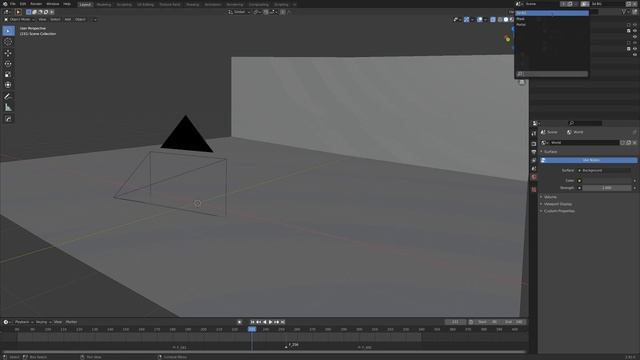Click the timeline play forward button
This screenshot has height=360, width=640.
point(270,322)
